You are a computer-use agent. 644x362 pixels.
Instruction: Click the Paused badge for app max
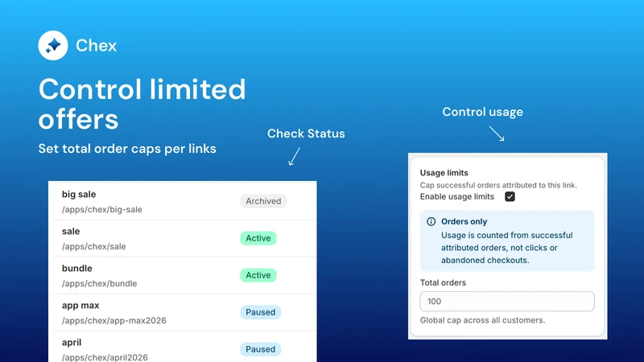pyautogui.click(x=260, y=312)
